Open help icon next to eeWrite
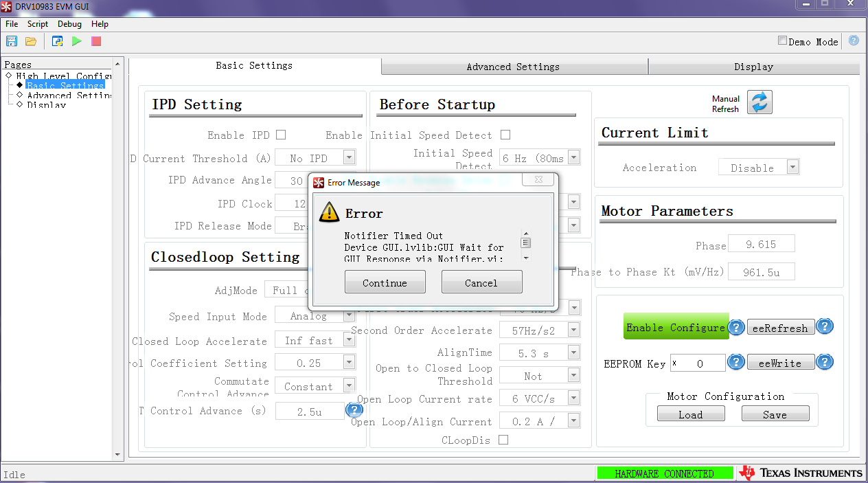The height and width of the screenshot is (483, 868). coord(825,362)
